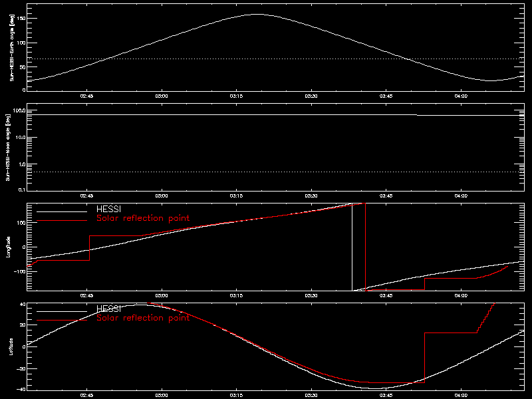532x399 pixels.
Task: Click the red legend line sample in Longitude plot
Action: point(62,221)
